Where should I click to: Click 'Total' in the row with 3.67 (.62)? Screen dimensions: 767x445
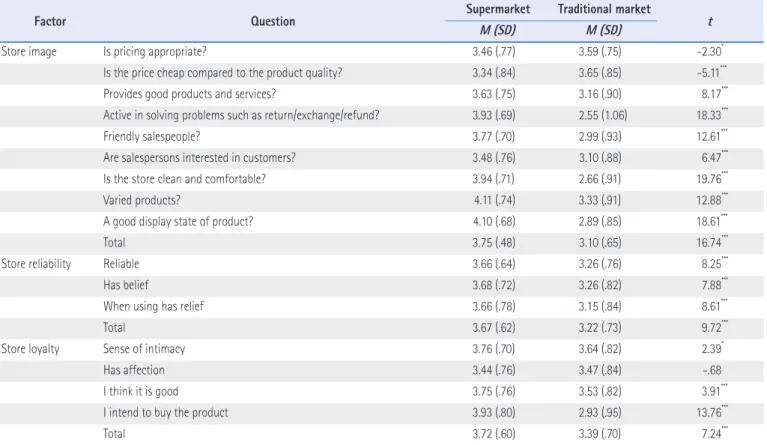114,328
